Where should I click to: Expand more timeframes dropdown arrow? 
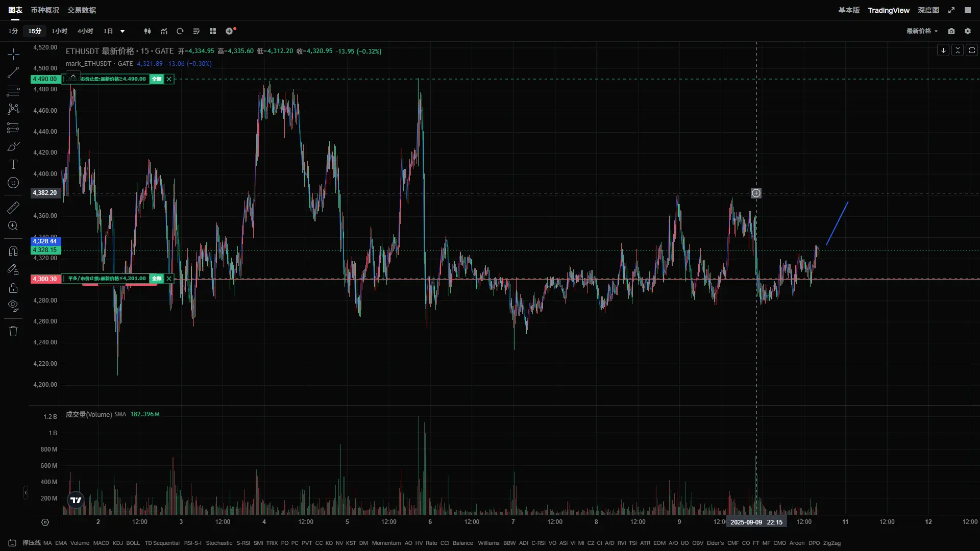(x=122, y=31)
